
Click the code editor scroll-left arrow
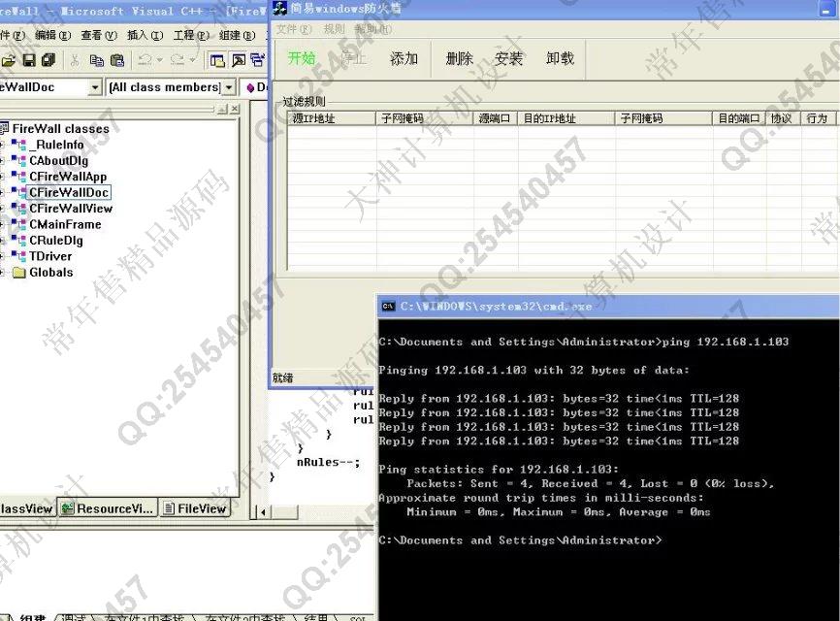[x=263, y=512]
